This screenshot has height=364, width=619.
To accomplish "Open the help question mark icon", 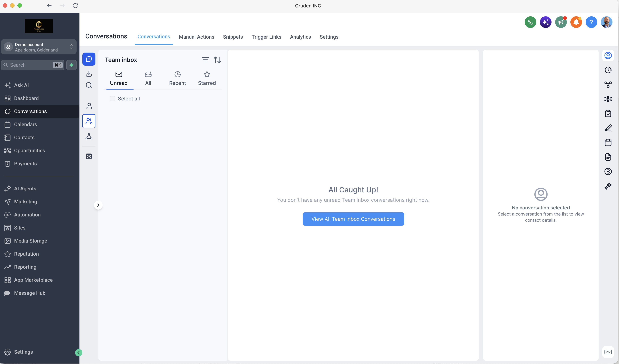I will click(x=591, y=22).
